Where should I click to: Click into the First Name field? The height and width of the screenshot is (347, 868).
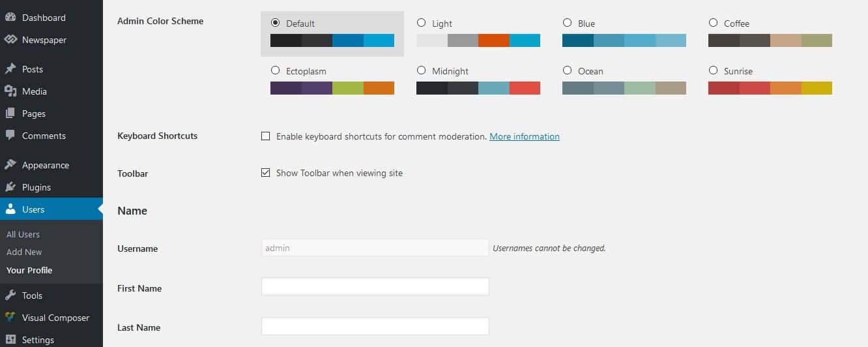click(x=375, y=287)
